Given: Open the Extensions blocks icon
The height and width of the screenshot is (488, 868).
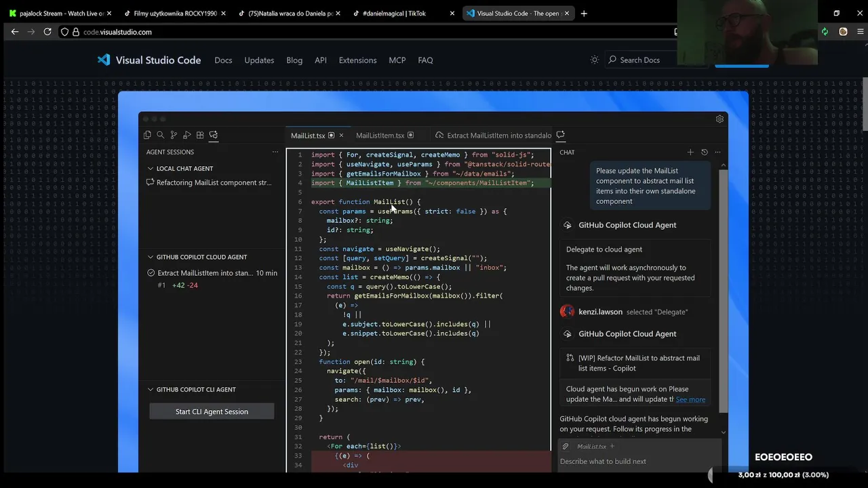Looking at the screenshot, I should 200,135.
